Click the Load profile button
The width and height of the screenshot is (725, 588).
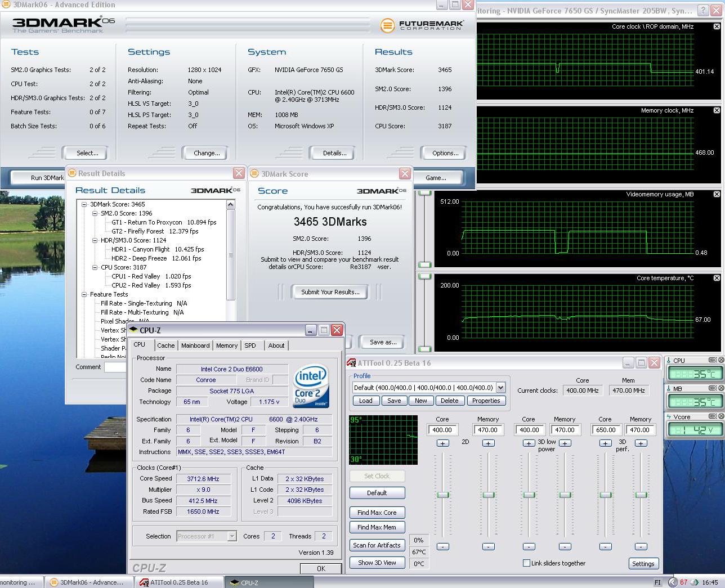(366, 401)
